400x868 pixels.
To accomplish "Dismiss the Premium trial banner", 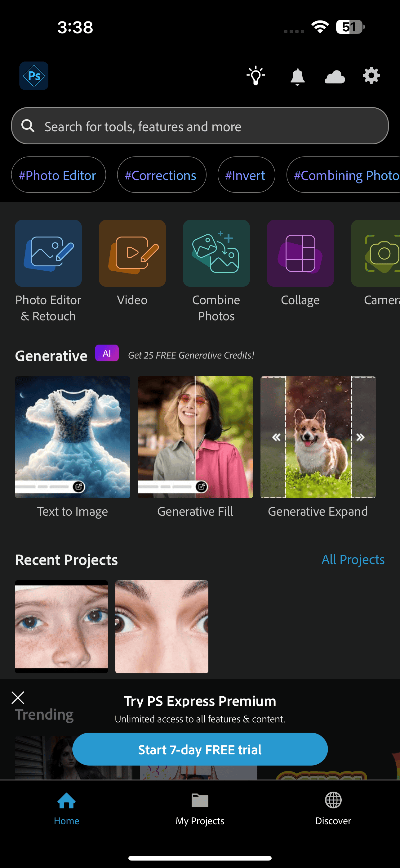I will click(18, 698).
